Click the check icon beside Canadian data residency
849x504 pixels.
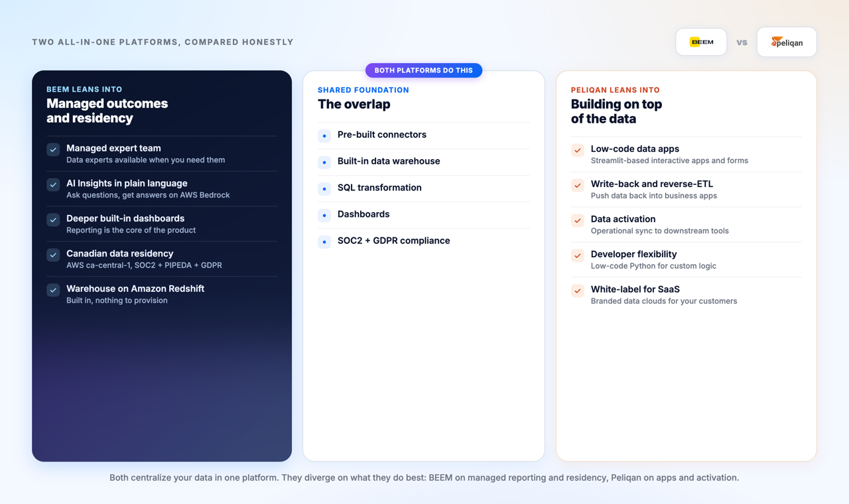pos(53,255)
